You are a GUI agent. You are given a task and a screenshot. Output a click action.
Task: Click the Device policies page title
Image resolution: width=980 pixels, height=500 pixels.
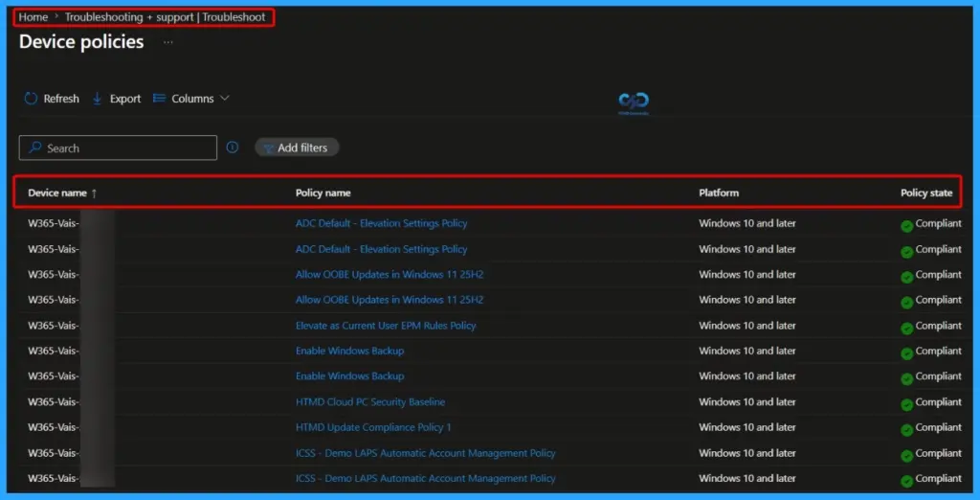81,42
